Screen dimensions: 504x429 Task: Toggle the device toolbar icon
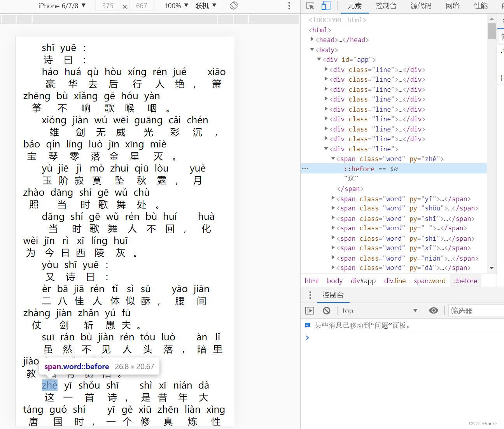point(326,6)
